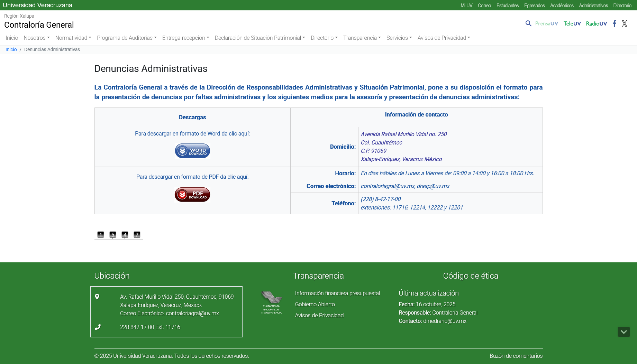Expand the Nosotros dropdown menu

click(x=37, y=38)
